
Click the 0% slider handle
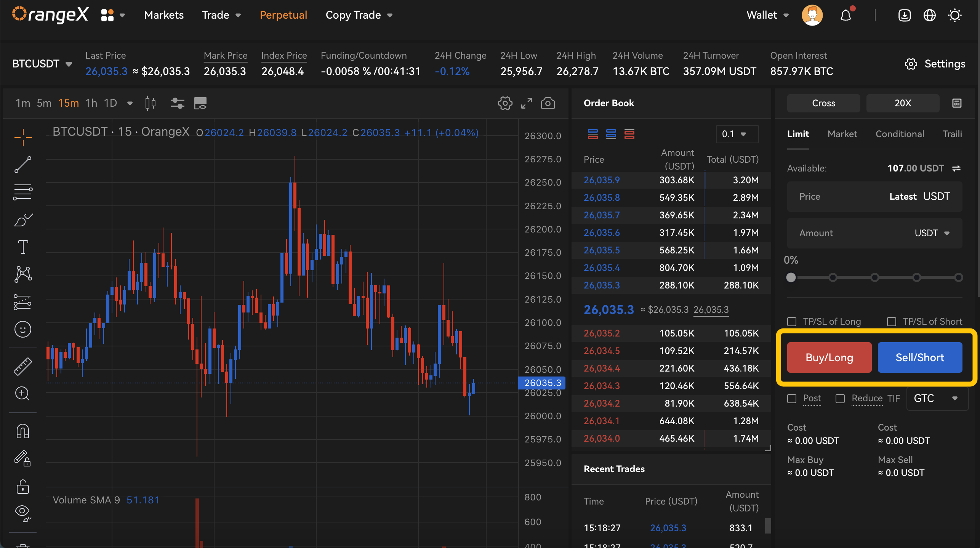click(791, 277)
